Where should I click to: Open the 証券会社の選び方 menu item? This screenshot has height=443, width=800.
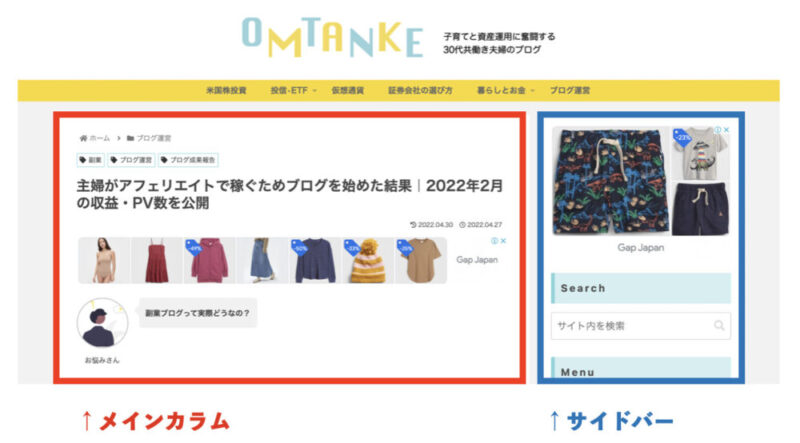pyautogui.click(x=420, y=91)
